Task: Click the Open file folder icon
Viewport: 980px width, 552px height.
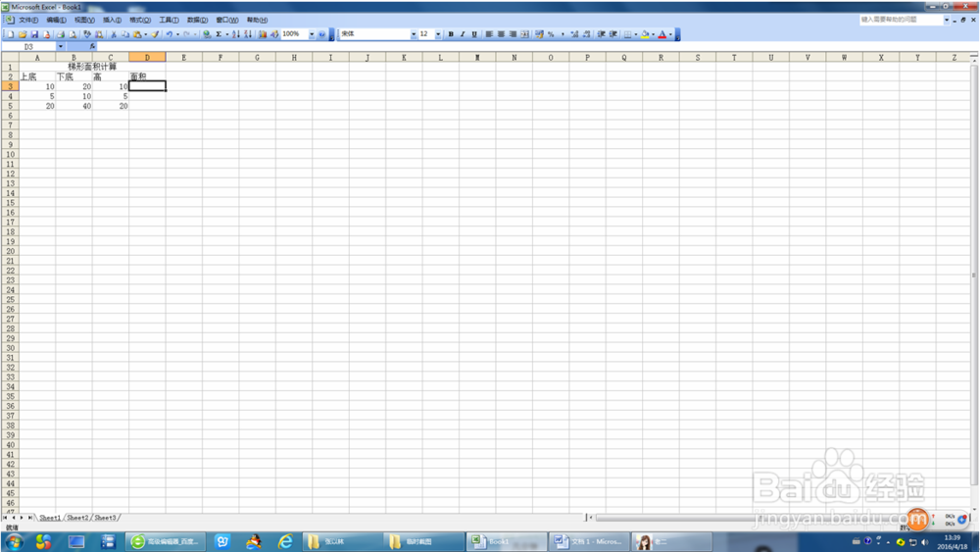Action: [23, 34]
